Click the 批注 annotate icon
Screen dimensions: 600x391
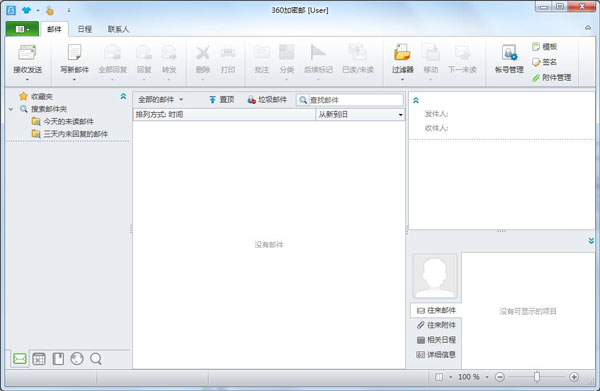(262, 53)
